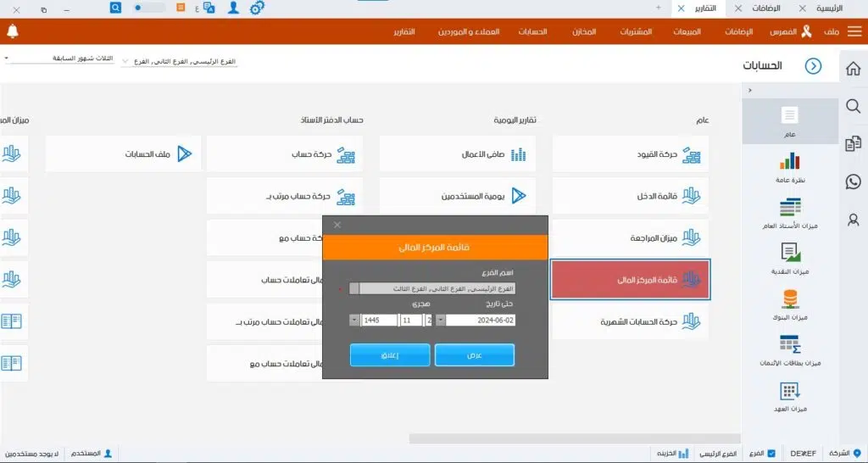Click the language translate icon in title bar
The height and width of the screenshot is (463, 868).
click(x=209, y=8)
